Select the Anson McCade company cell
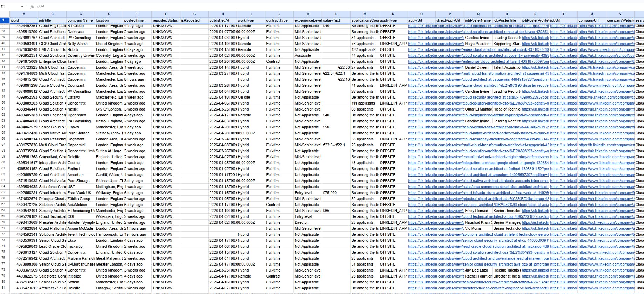The image size is (644, 294). click(81, 228)
